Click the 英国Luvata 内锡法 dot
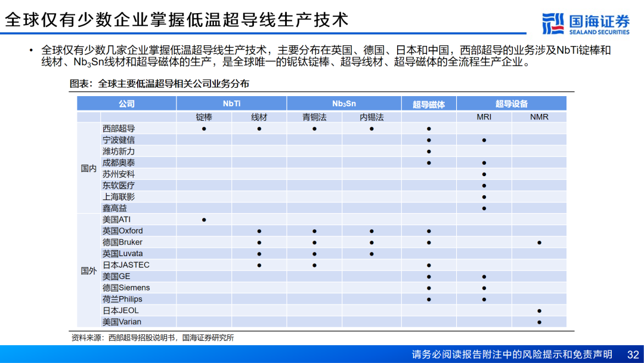This screenshot has height=363, width=644. (x=371, y=254)
